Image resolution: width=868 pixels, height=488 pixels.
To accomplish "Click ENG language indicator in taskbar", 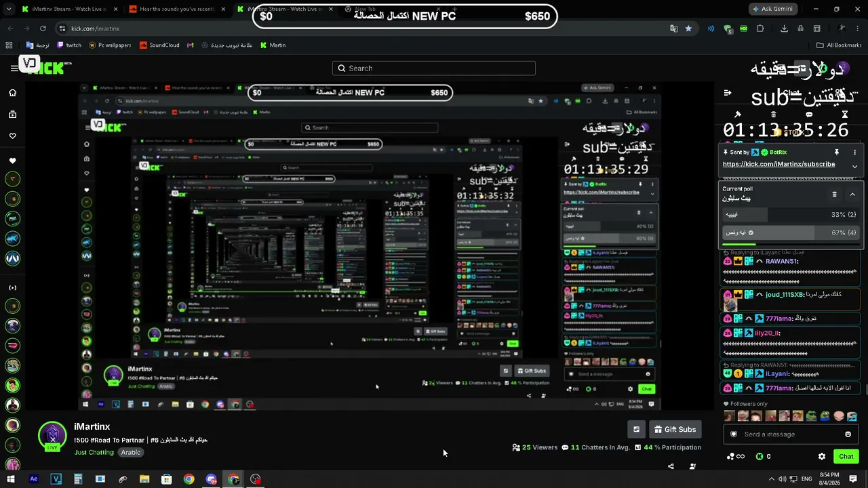I will point(806,479).
